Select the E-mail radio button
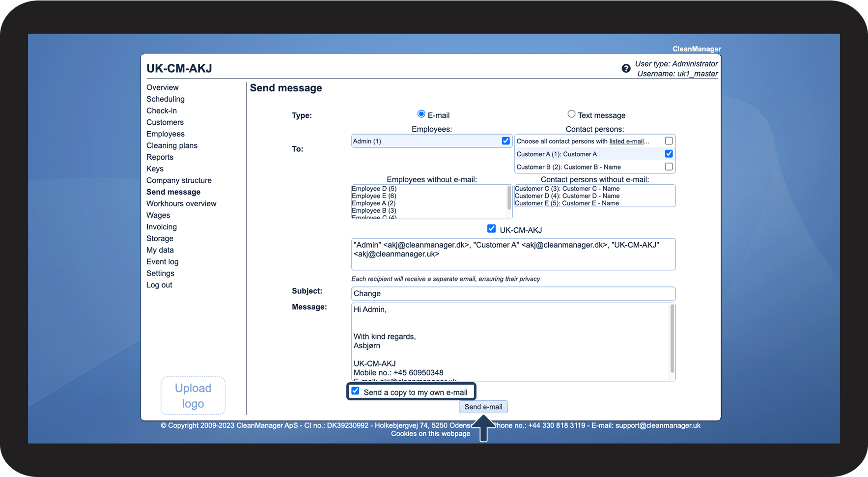Viewport: 868px width, 477px height. pos(421,114)
